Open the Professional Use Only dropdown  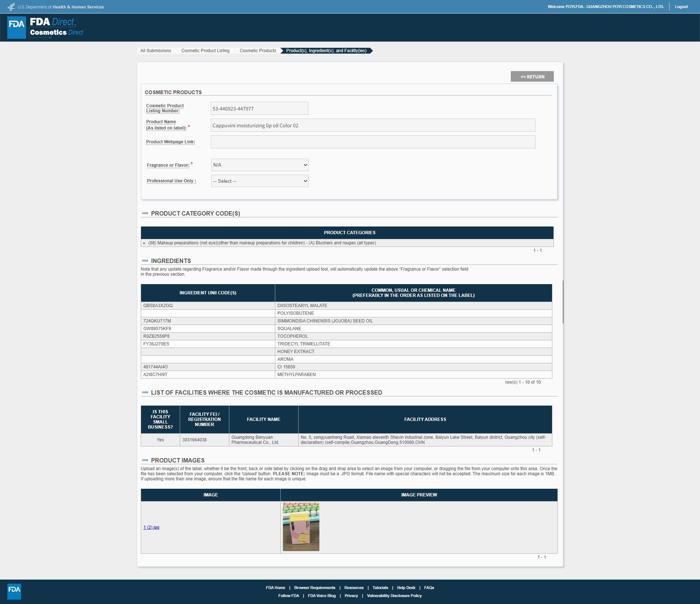[260, 181]
